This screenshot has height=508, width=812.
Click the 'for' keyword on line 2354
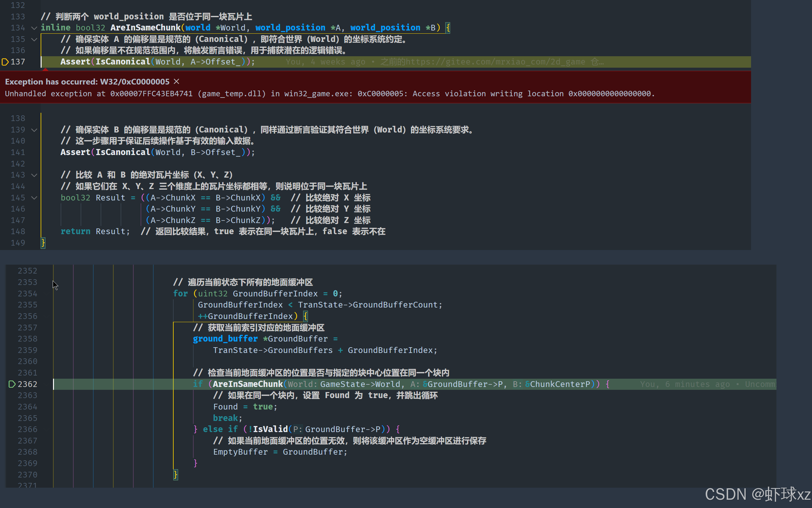[180, 294]
